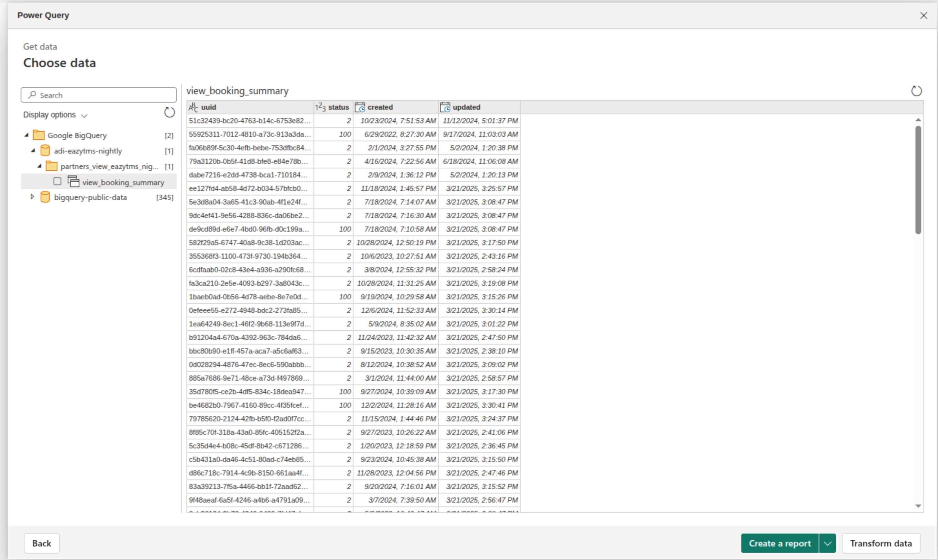Click created cell 11/28/2023, 12:04:56 PM
The height and width of the screenshot is (560, 938).
396,473
